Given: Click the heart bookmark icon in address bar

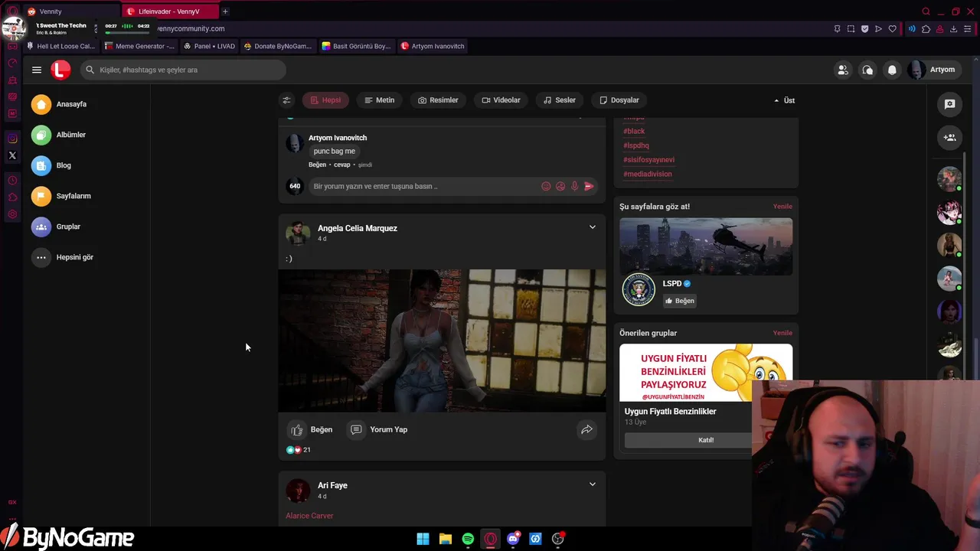Looking at the screenshot, I should coord(892,29).
